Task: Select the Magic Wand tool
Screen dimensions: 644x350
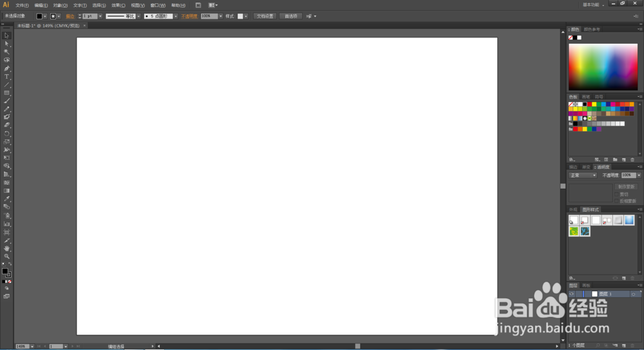Action: point(6,52)
